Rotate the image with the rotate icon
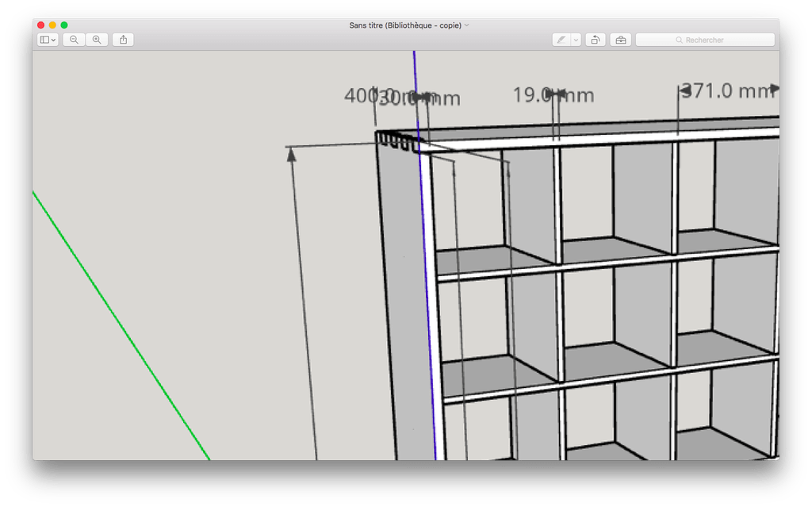The image size is (812, 507). pos(596,40)
